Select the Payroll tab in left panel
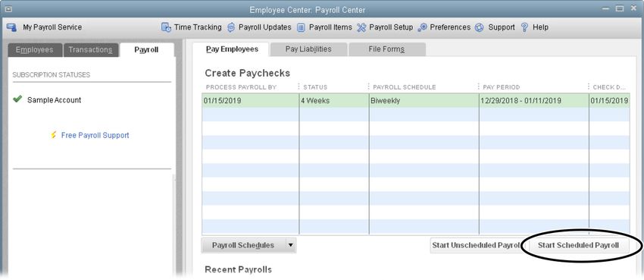Viewport: 644px width, 280px height. (147, 50)
